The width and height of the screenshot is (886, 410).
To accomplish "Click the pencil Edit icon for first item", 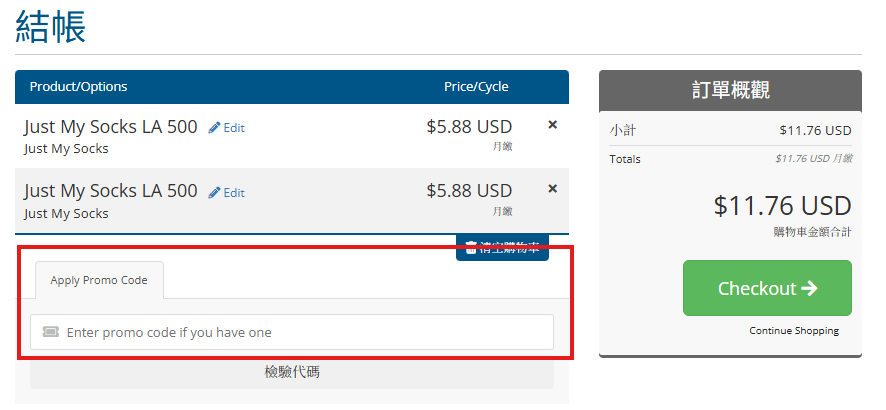I will click(215, 128).
